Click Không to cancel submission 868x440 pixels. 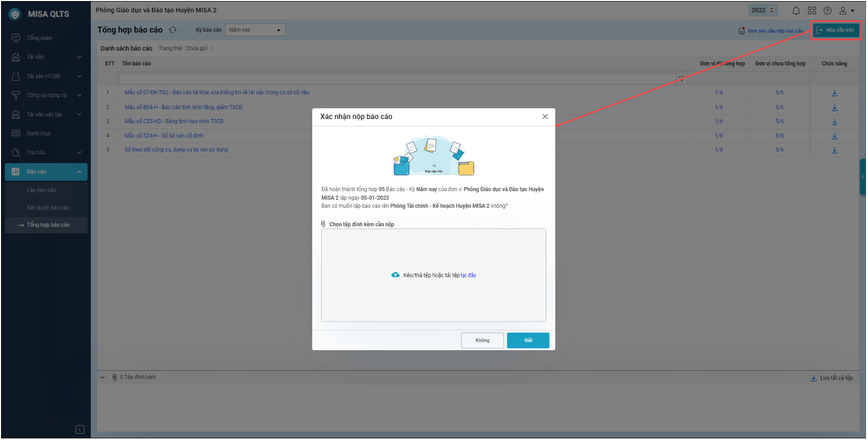[x=483, y=341]
